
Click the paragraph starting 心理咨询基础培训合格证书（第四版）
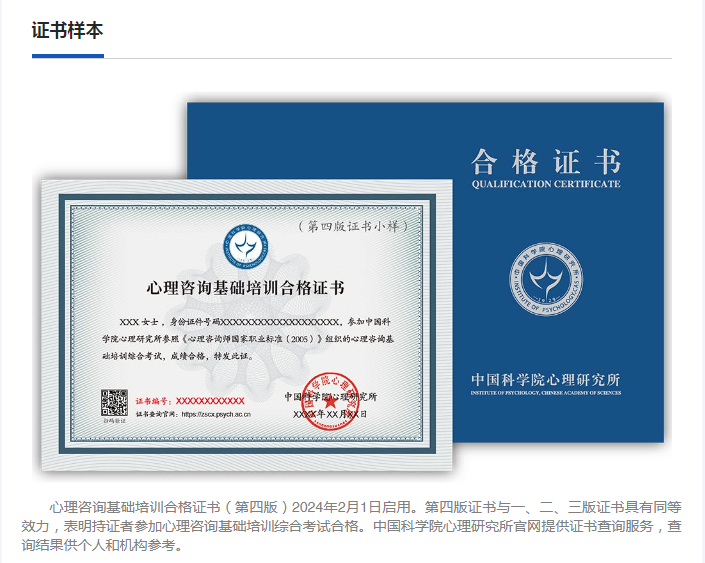pos(352,526)
